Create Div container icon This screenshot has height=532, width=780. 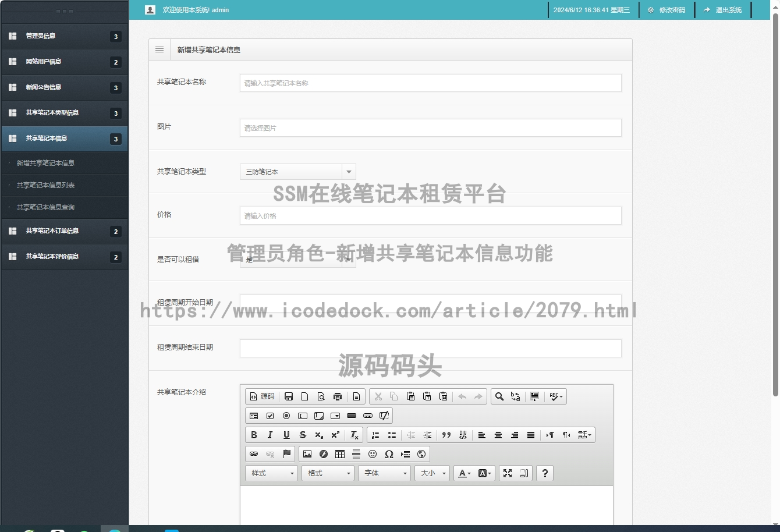(463, 435)
